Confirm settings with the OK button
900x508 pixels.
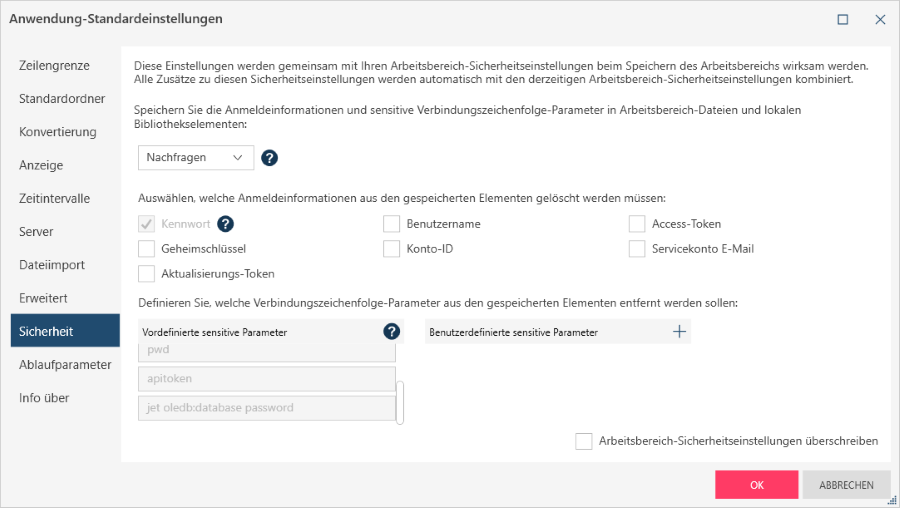(756, 485)
